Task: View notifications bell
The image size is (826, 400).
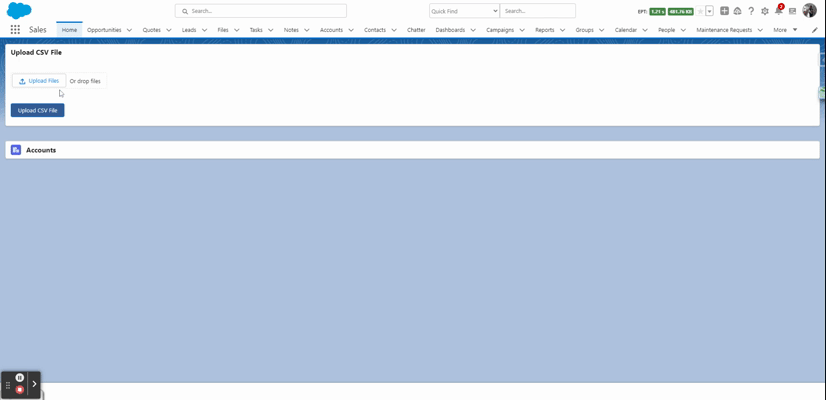Action: coord(779,10)
